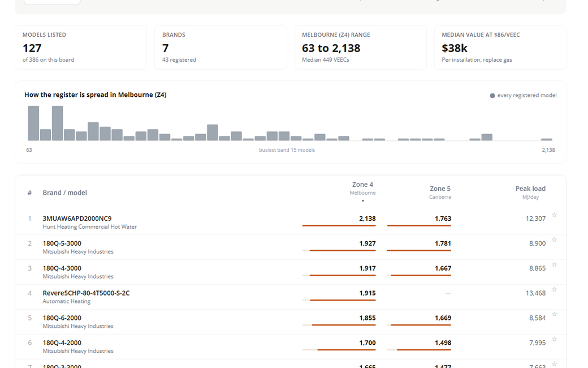Click the 'Median 449 VEECs' text
This screenshot has width=588, height=368.
click(326, 59)
